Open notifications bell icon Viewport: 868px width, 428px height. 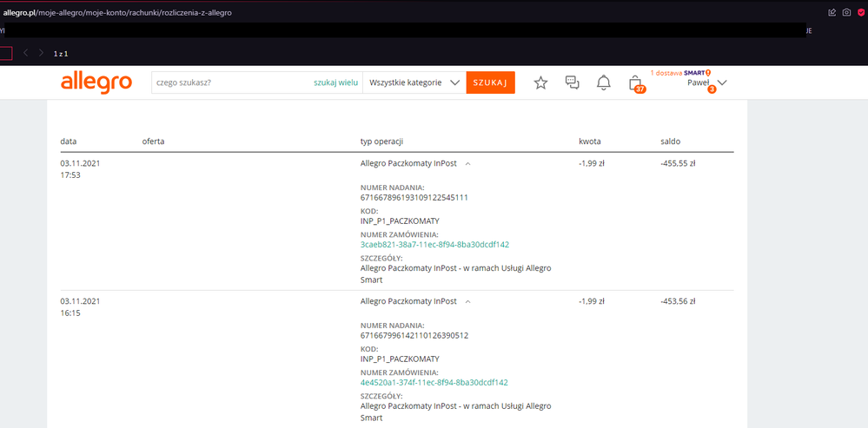point(603,83)
